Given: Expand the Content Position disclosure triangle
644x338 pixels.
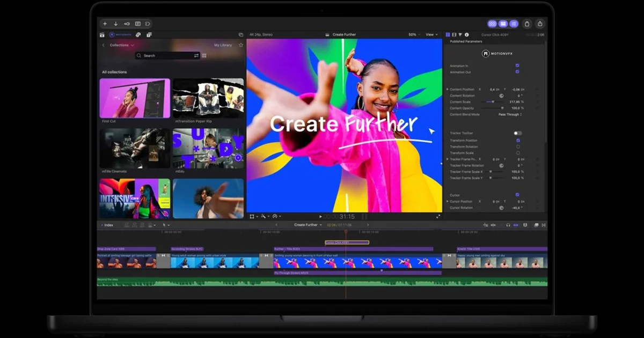Looking at the screenshot, I should pos(448,89).
